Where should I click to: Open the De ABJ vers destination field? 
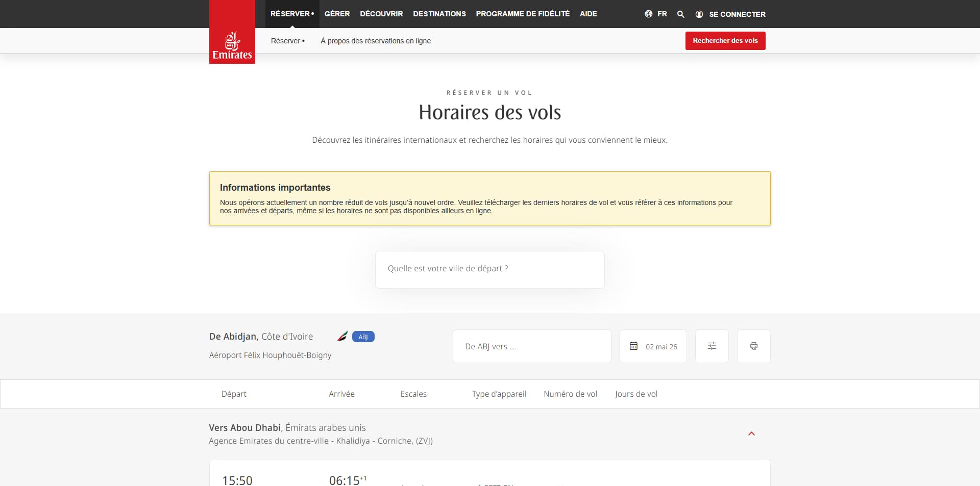point(531,346)
